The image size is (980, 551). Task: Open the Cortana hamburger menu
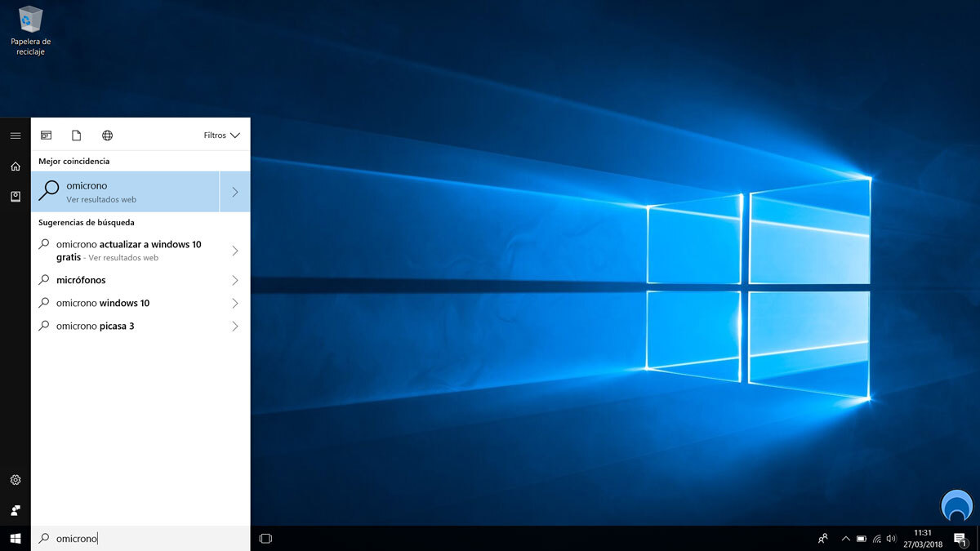(15, 136)
